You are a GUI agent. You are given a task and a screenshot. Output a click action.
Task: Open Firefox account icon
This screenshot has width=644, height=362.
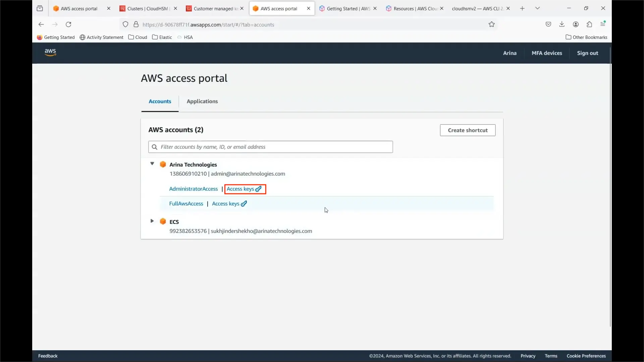(576, 24)
